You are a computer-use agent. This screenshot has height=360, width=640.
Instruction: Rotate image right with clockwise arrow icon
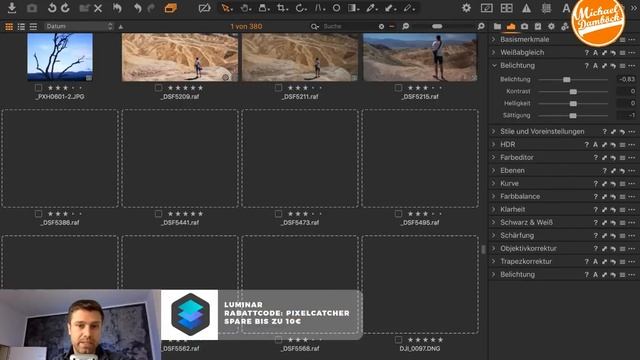click(x=65, y=8)
